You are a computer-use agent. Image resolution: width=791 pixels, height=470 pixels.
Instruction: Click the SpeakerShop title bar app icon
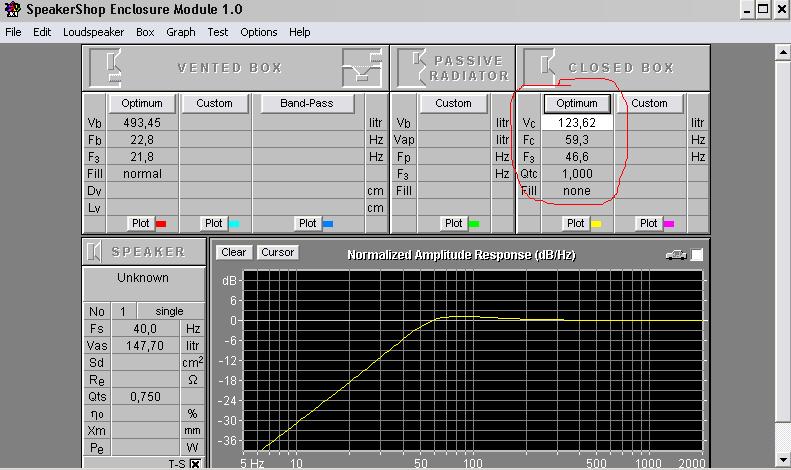point(12,9)
